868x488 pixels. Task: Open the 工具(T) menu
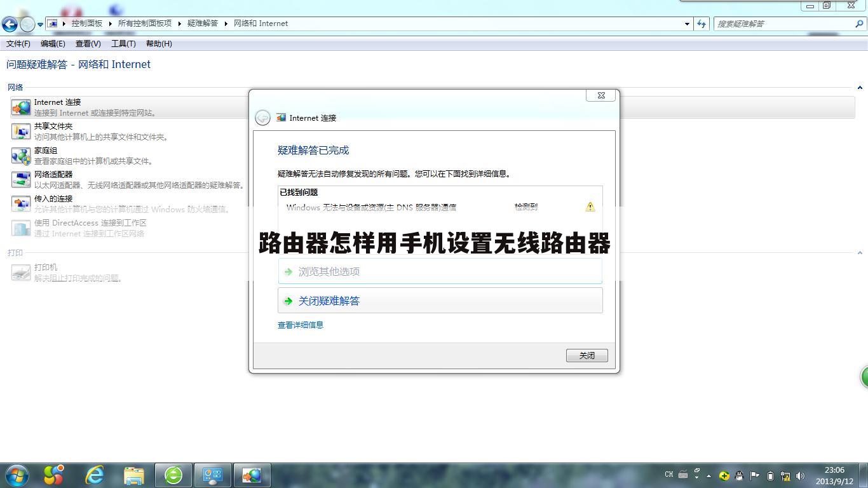tap(123, 43)
